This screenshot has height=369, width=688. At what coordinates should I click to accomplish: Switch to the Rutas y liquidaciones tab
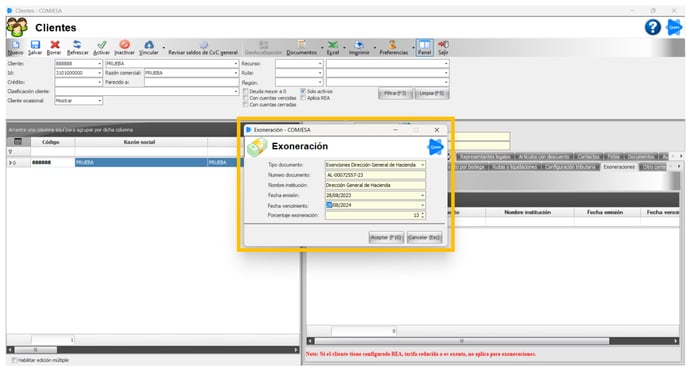point(514,167)
